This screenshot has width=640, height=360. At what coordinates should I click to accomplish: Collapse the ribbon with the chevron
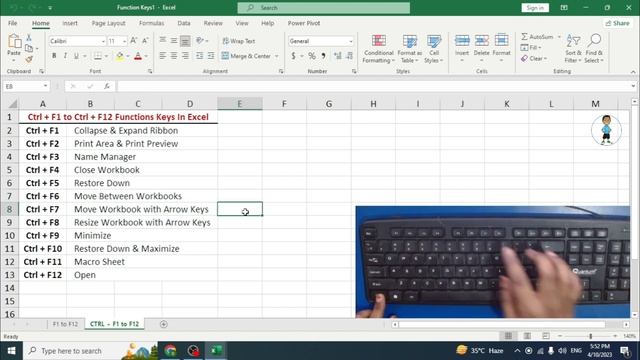633,72
